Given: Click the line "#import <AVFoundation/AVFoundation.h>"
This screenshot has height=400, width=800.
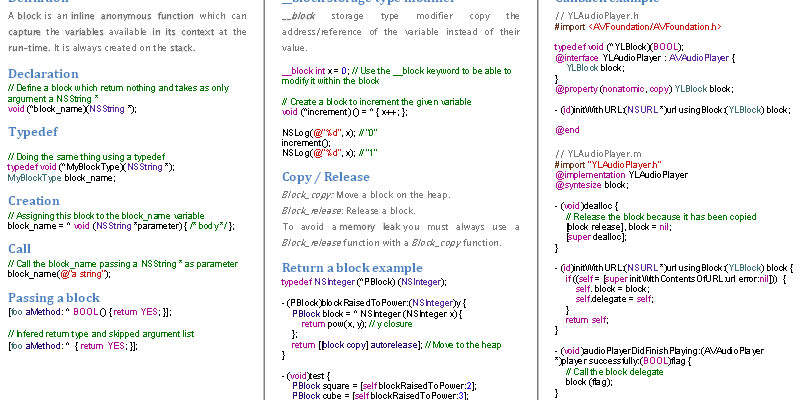Looking at the screenshot, I should point(638,26).
